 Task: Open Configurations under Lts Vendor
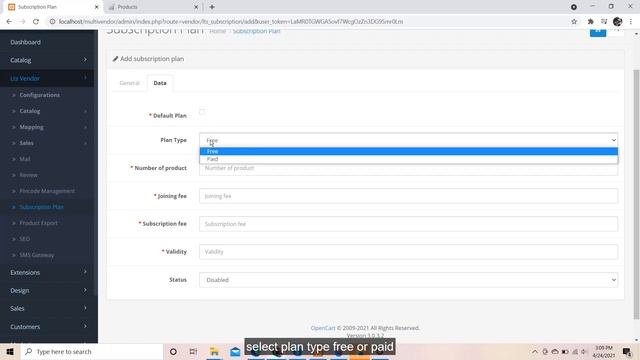40,95
